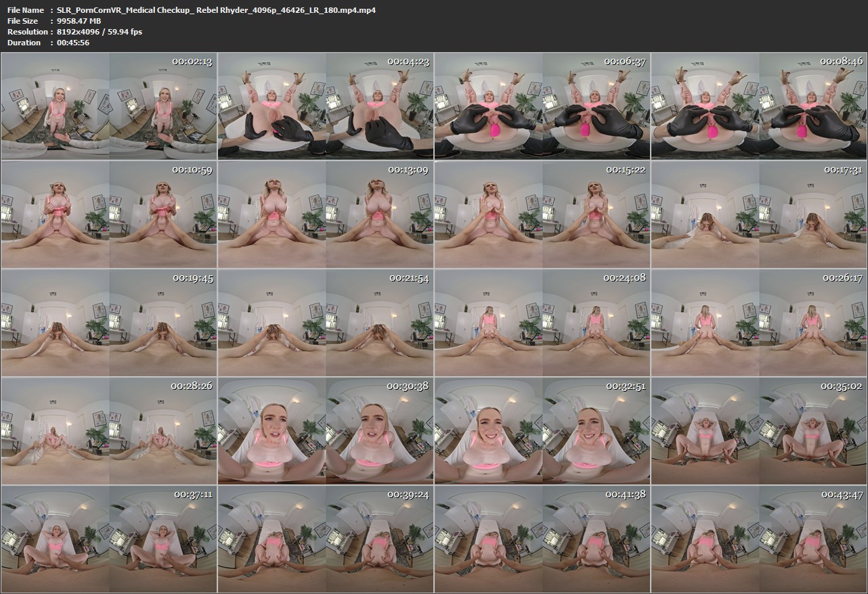Open the thumbnail stamped 00:02:13
The image size is (868, 594).
coord(109,106)
